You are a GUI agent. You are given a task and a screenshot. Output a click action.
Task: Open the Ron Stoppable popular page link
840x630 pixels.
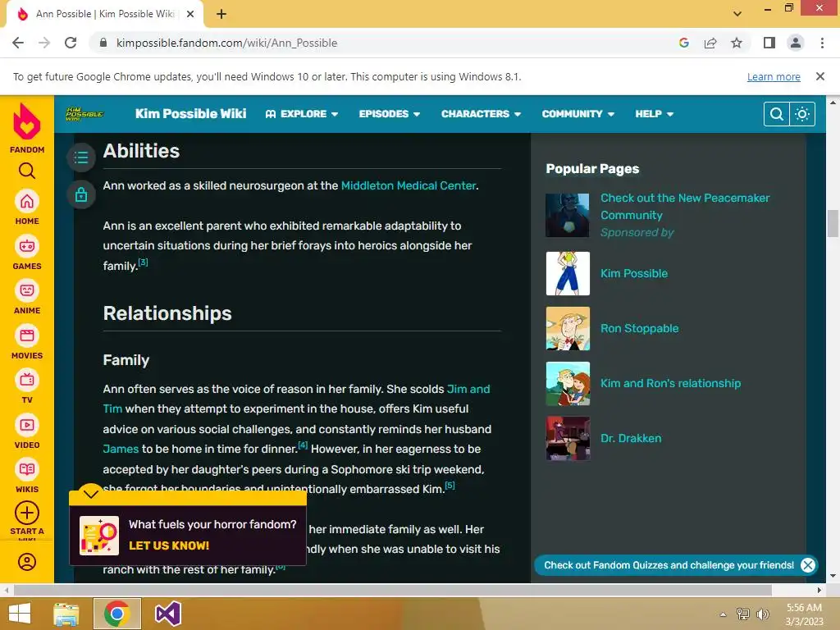[x=639, y=328]
